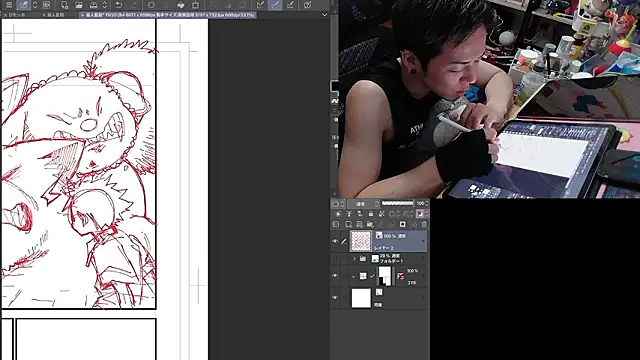The width and height of the screenshot is (640, 360).
Task: Show hidden folder フォルダー1 via visibility box
Action: coord(335,258)
